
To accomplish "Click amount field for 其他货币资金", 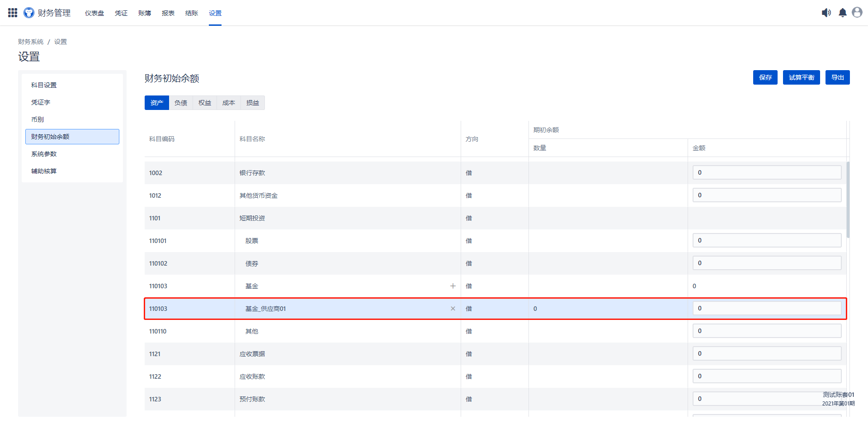I will [x=767, y=195].
